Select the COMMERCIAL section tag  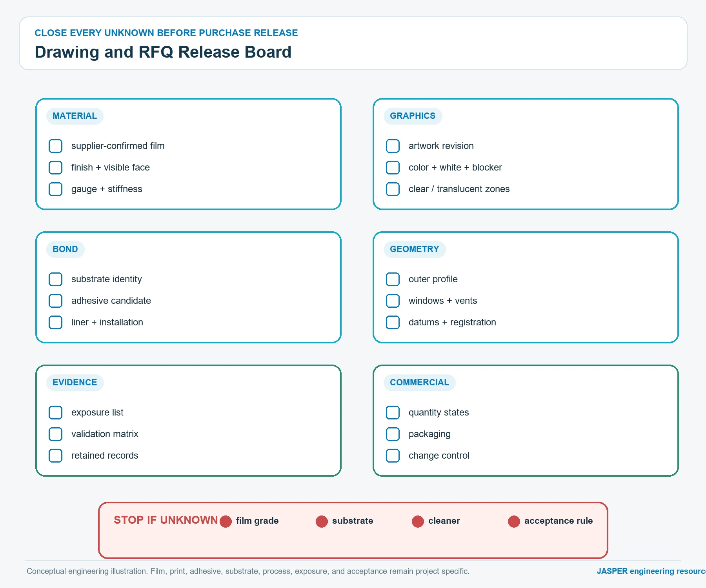(419, 383)
